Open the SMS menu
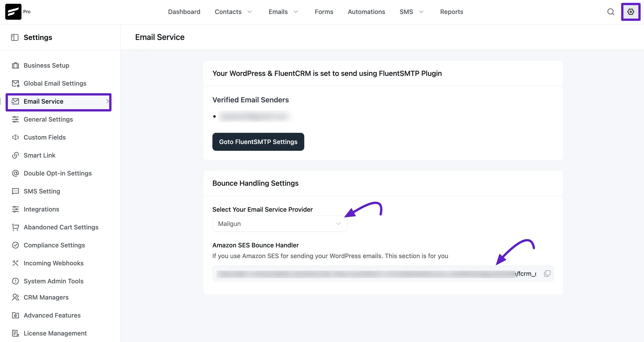Screen dimensions: 644x342 [x=406, y=12]
